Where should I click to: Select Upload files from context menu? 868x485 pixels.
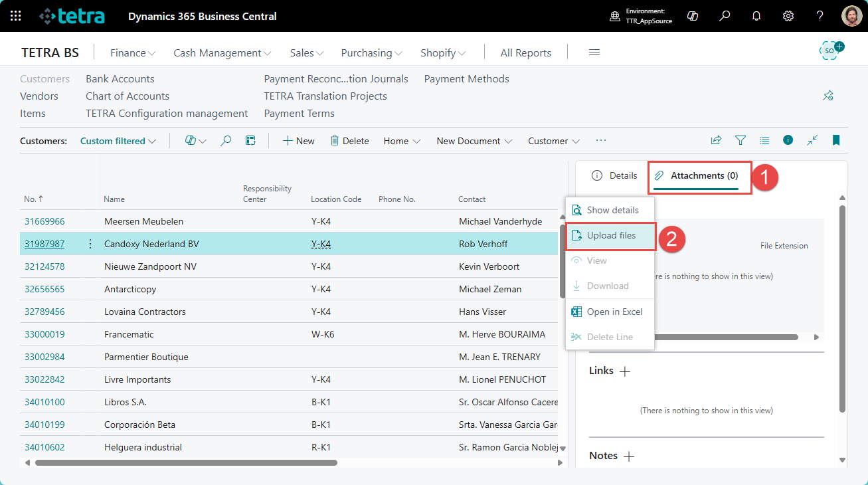pyautogui.click(x=611, y=236)
